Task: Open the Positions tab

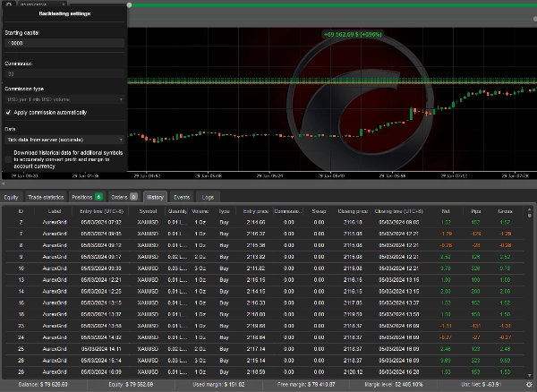Action: pos(87,197)
